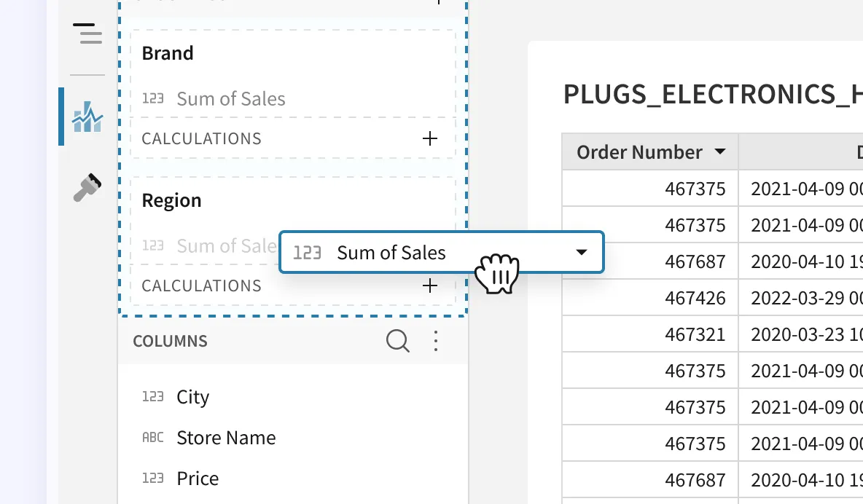Open the COLUMNS panel three-dot overflow menu
This screenshot has height=504, width=863.
point(435,341)
